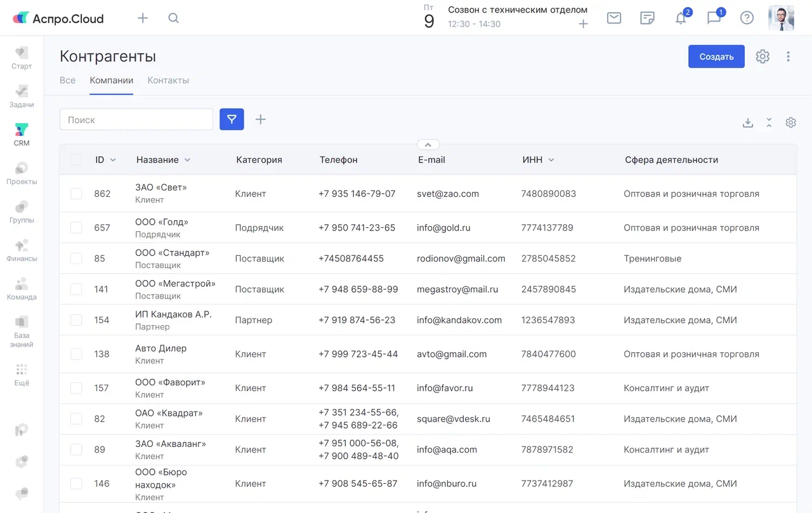Tick the checkbox for ЗАО «Свет» row
The height and width of the screenshot is (513, 812).
76,194
